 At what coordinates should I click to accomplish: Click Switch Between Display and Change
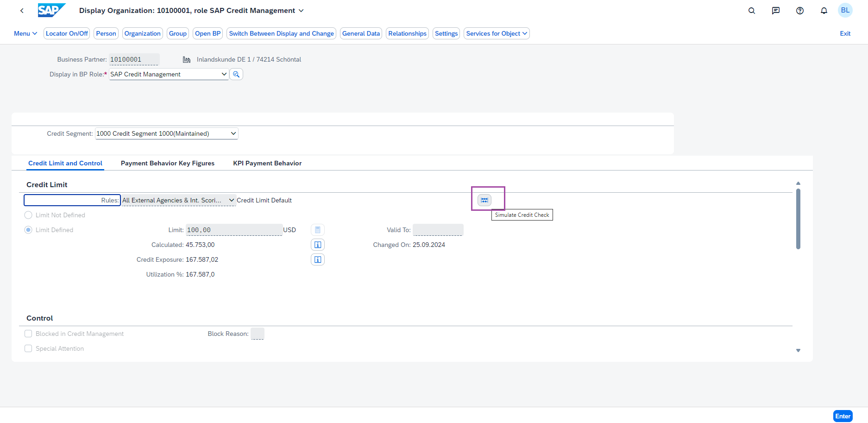[x=282, y=33]
